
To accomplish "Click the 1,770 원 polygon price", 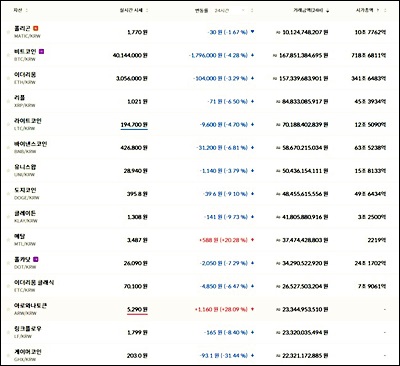I will [137, 32].
